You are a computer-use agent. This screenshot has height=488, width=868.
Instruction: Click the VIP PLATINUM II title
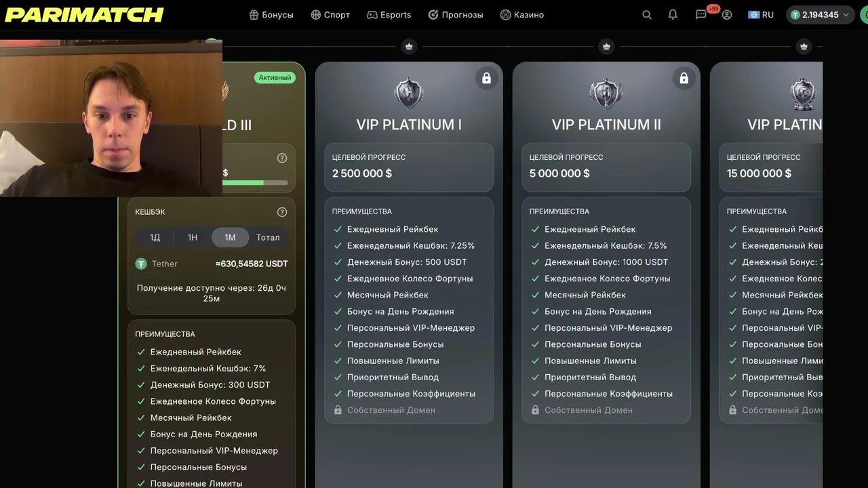(606, 125)
